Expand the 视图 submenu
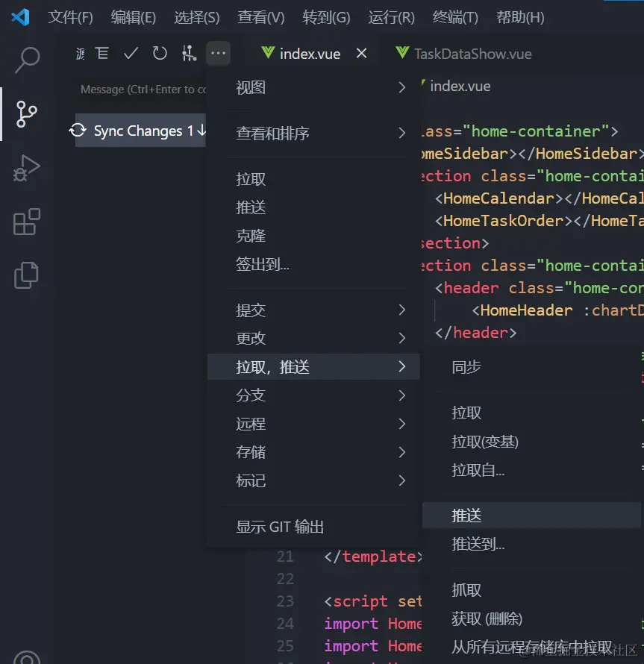The height and width of the screenshot is (664, 644). 313,87
